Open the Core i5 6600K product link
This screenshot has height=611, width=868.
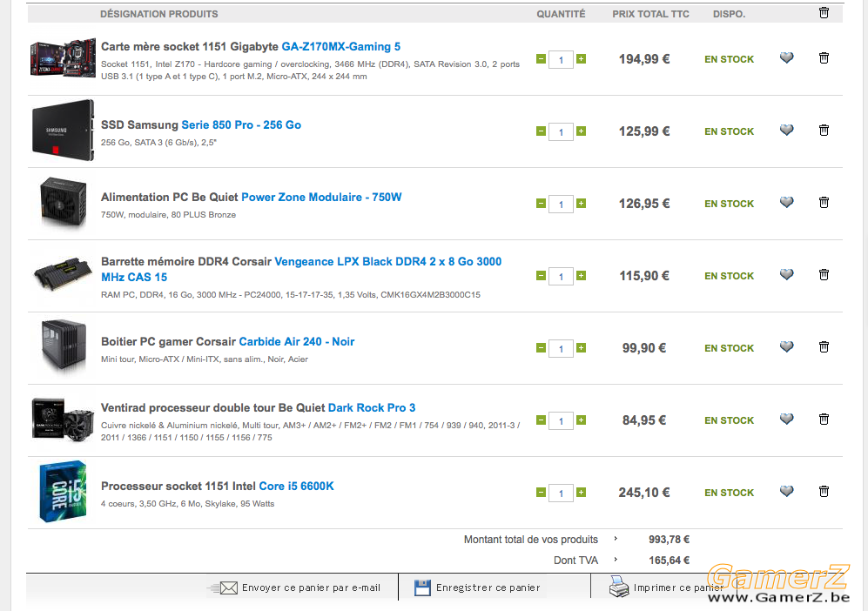pyautogui.click(x=297, y=486)
